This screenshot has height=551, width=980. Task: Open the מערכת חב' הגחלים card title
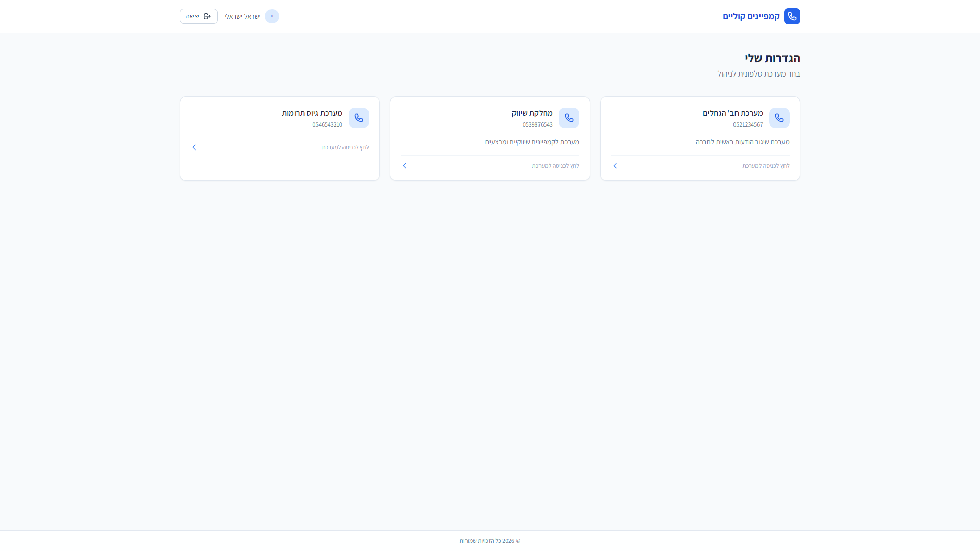(x=732, y=113)
